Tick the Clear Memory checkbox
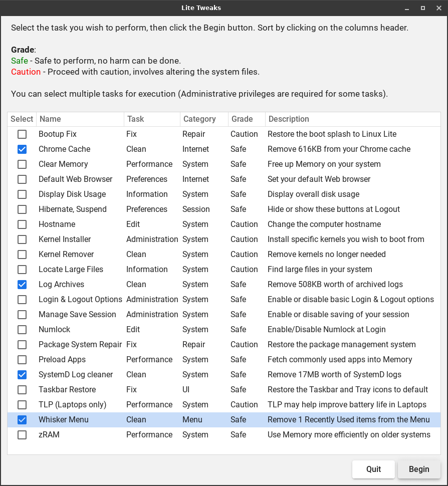The height and width of the screenshot is (486, 448). 22,164
